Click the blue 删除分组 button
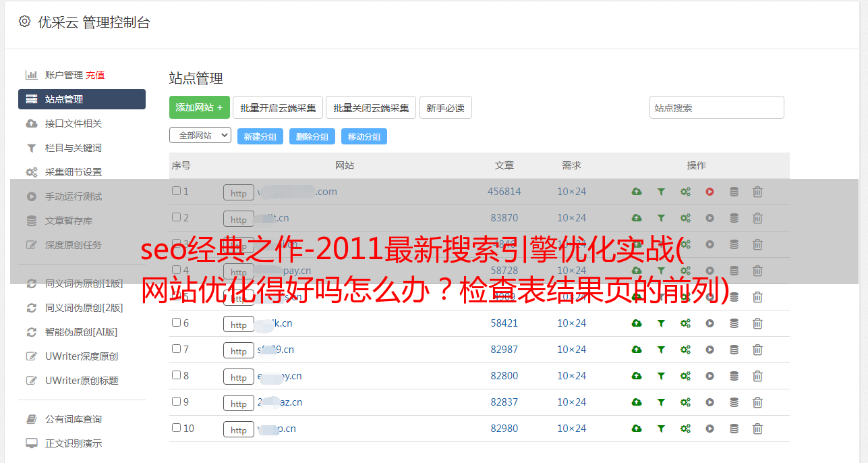The image size is (868, 463). 312,136
